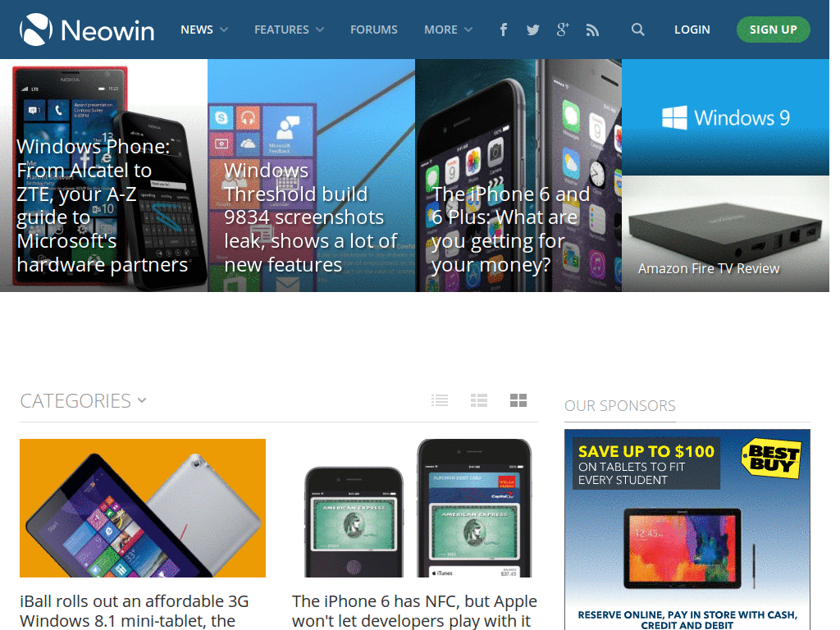The width and height of the screenshot is (840, 630).
Task: Switch to grid view icon
Action: pyautogui.click(x=518, y=400)
